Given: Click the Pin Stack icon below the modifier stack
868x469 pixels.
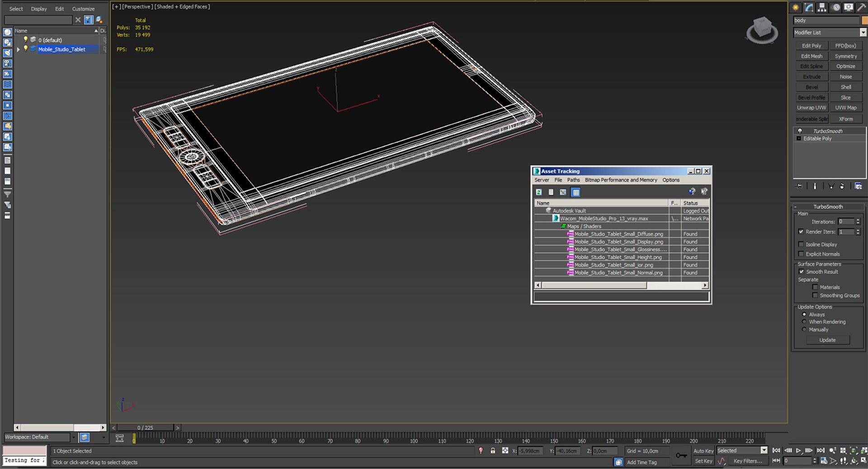Looking at the screenshot, I should (799, 186).
